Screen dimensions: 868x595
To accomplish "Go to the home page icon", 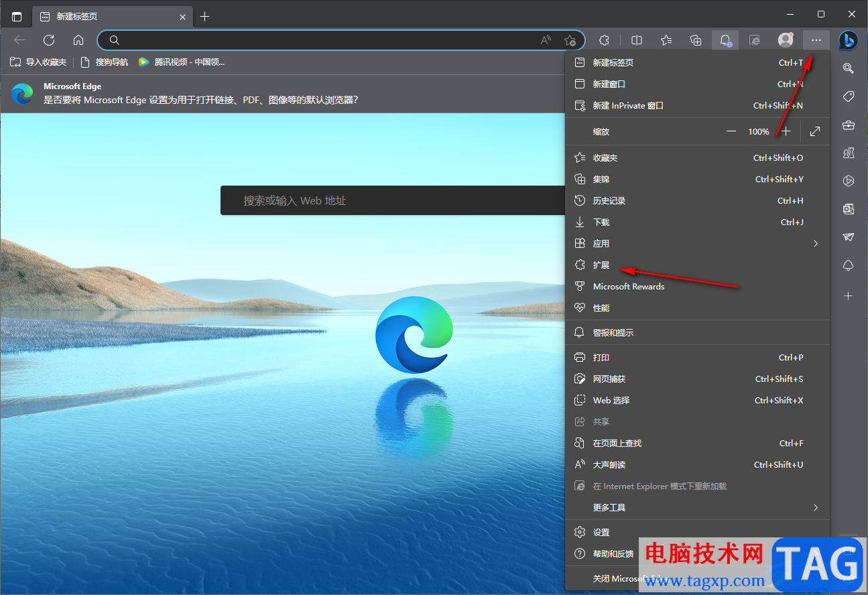I will [78, 40].
